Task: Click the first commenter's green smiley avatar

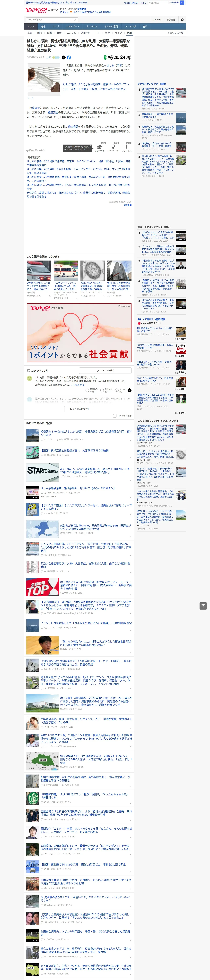Action: (x=29, y=378)
